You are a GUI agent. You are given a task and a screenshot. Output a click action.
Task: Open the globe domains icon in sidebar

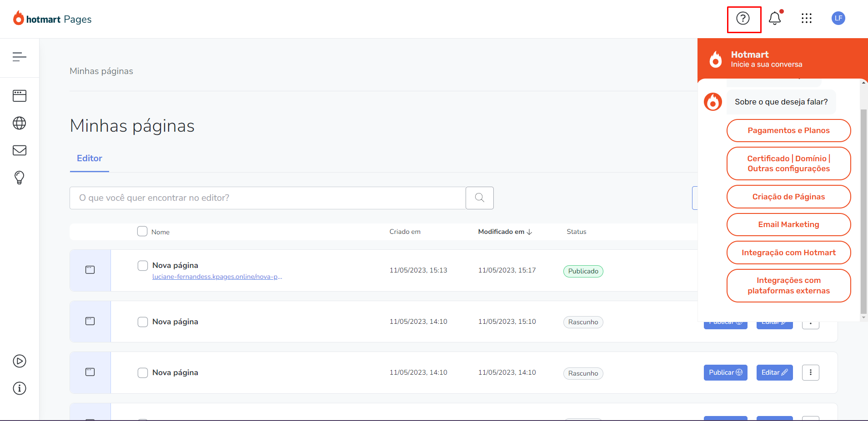(20, 123)
